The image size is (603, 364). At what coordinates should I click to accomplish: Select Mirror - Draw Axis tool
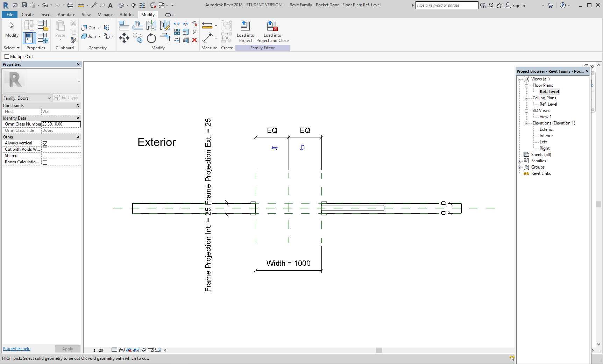(165, 26)
